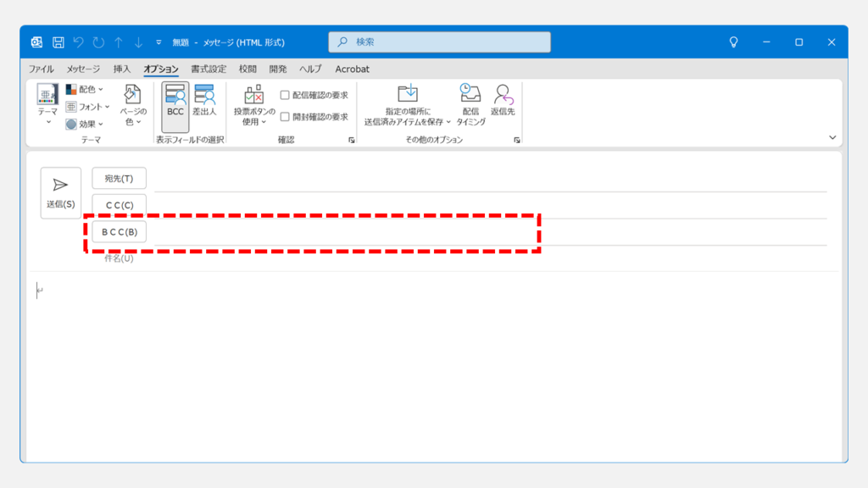Toggle the 差出人 From field button

point(204,101)
